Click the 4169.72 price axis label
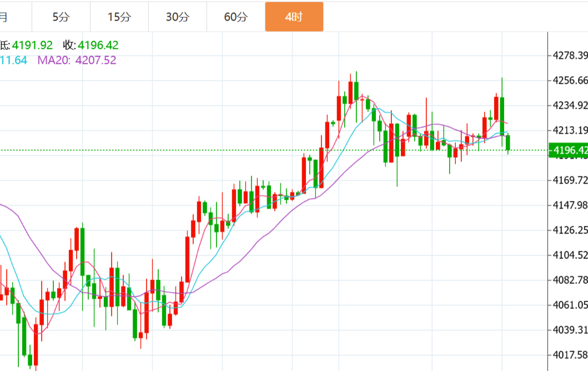Screen dimensions: 588x371 click(x=570, y=180)
